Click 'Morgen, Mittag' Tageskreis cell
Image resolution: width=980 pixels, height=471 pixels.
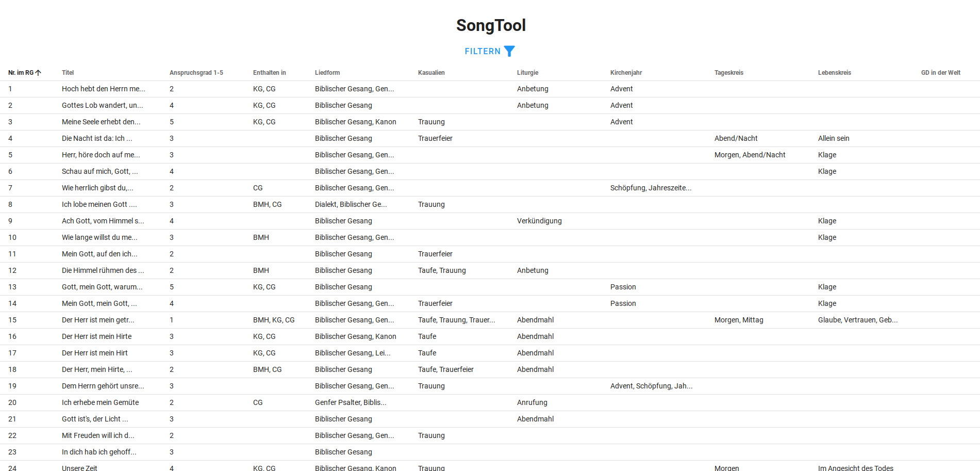point(739,320)
